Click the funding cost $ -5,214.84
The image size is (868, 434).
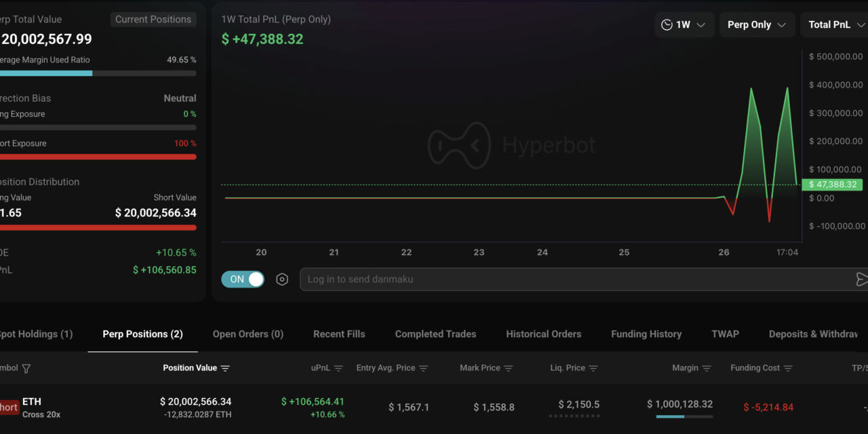pyautogui.click(x=768, y=408)
